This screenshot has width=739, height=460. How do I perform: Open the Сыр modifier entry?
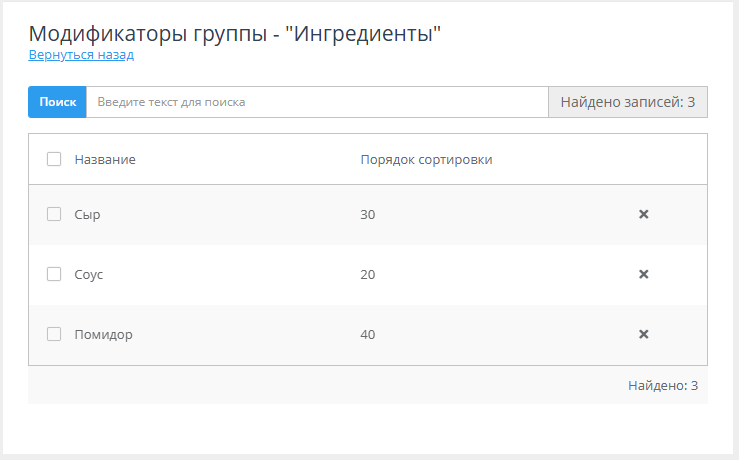[x=88, y=214]
